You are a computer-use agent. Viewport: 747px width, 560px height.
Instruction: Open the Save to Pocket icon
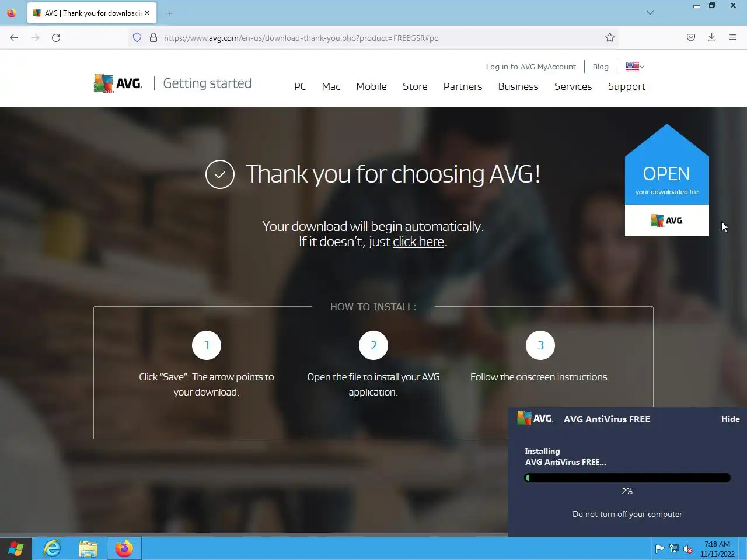pyautogui.click(x=691, y=38)
